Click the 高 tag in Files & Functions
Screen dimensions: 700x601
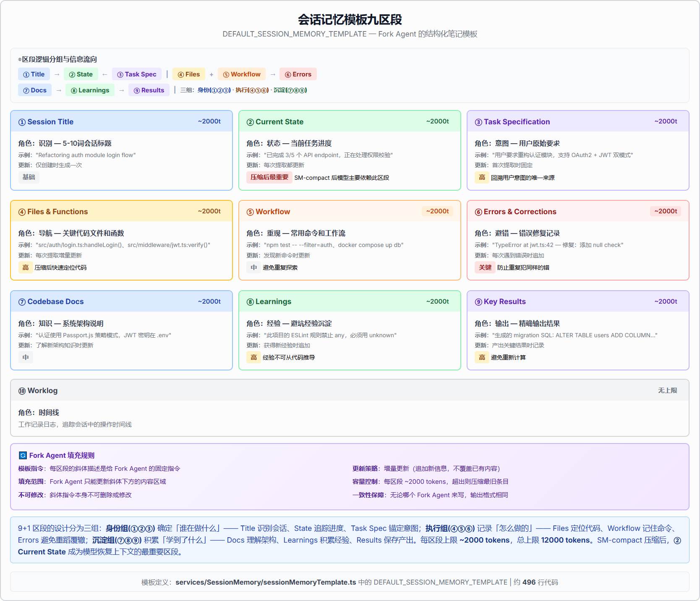(x=26, y=268)
